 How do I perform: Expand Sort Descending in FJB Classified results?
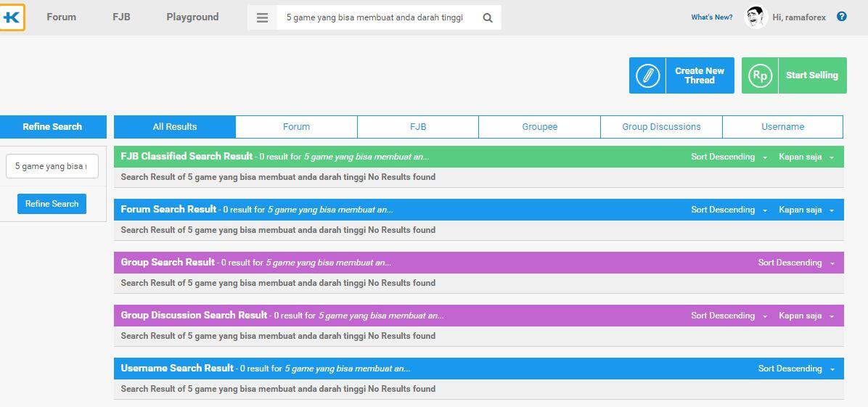tap(729, 157)
